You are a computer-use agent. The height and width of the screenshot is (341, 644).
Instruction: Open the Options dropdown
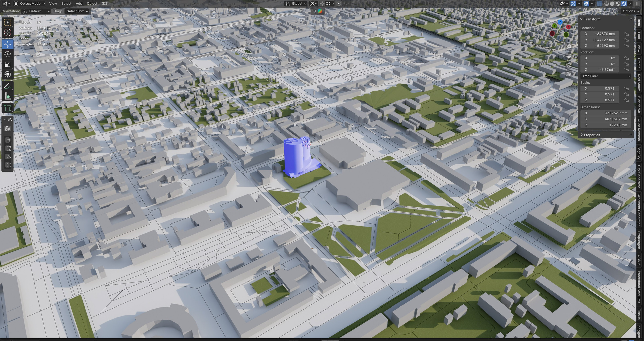(x=630, y=11)
